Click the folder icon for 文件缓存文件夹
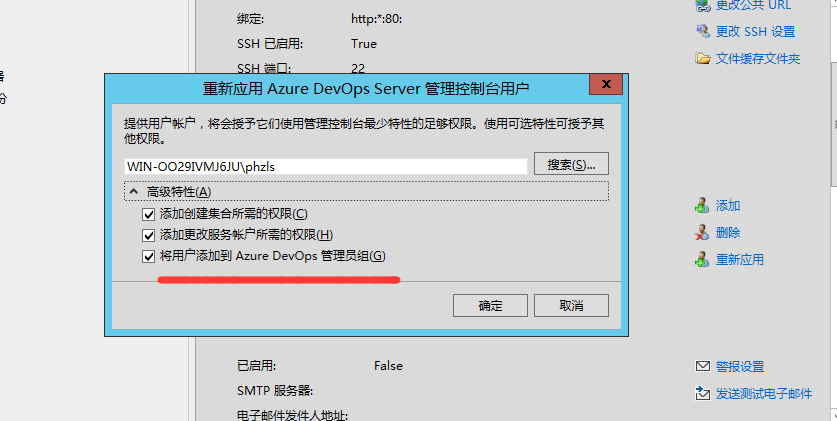Image resolution: width=837 pixels, height=421 pixels. click(702, 59)
